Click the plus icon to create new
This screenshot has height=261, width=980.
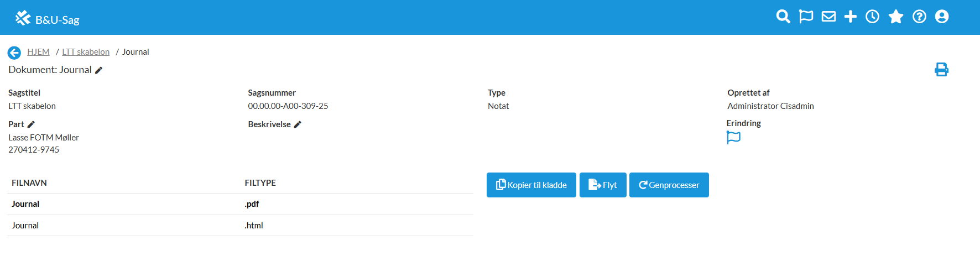pyautogui.click(x=851, y=17)
